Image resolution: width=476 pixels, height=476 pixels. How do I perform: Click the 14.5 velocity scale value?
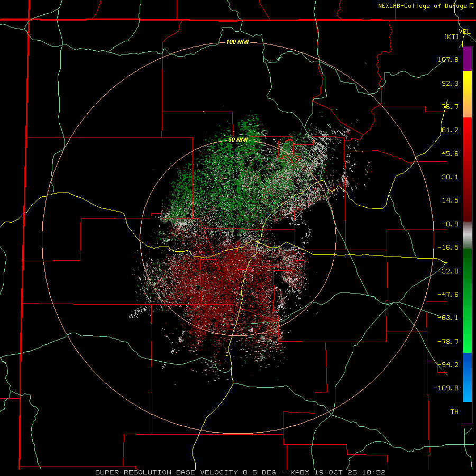450,200
